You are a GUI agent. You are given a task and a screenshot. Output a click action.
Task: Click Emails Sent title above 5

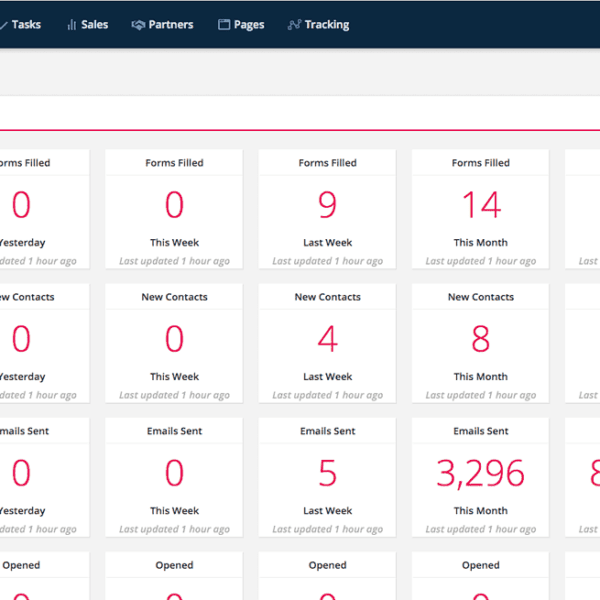(328, 431)
